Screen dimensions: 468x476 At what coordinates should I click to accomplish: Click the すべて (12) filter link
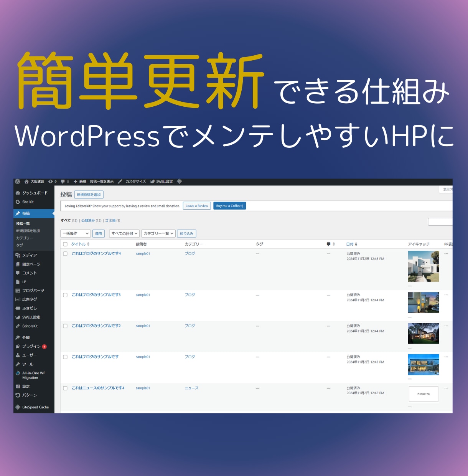pyautogui.click(x=69, y=220)
